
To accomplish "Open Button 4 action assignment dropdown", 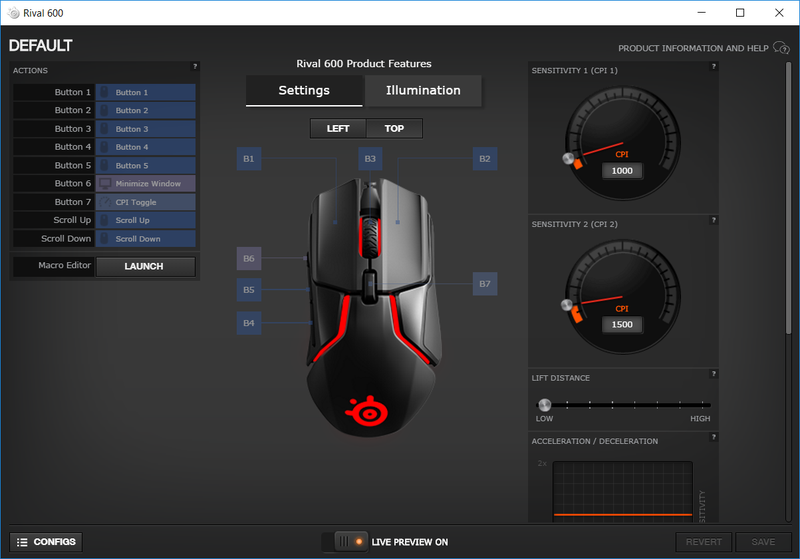I will [145, 147].
